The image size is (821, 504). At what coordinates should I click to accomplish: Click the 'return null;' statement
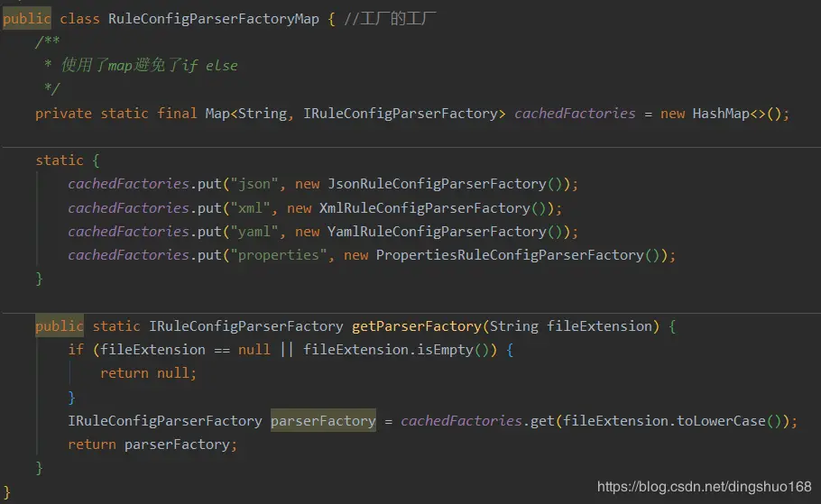pos(148,373)
